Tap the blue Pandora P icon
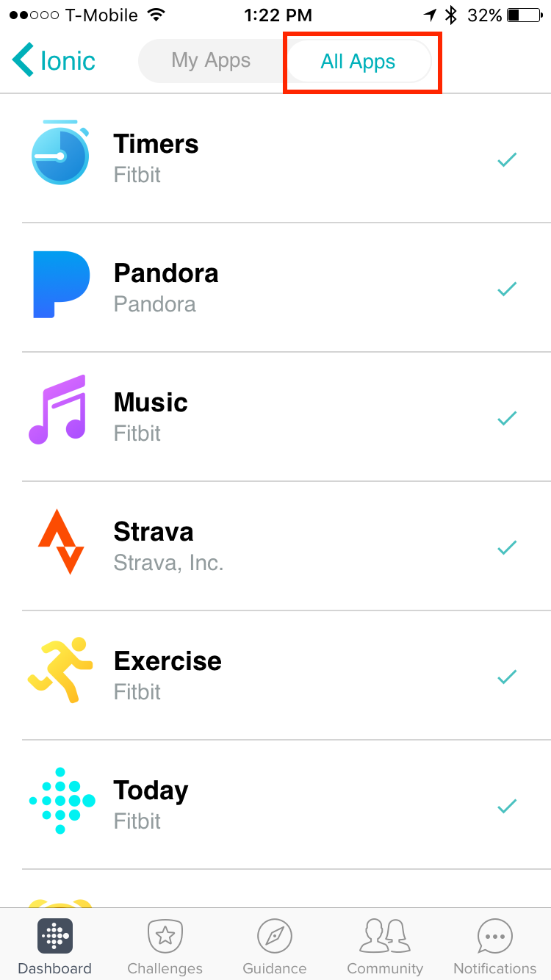 tap(61, 284)
